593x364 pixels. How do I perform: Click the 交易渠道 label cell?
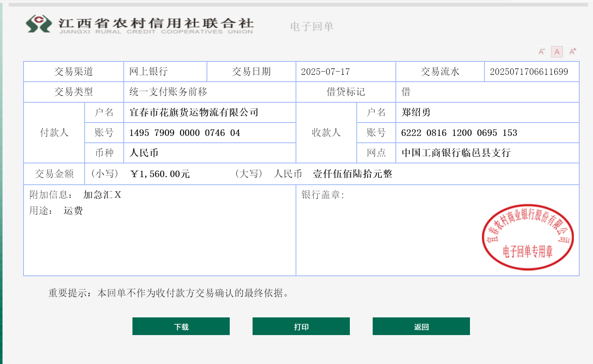(74, 72)
